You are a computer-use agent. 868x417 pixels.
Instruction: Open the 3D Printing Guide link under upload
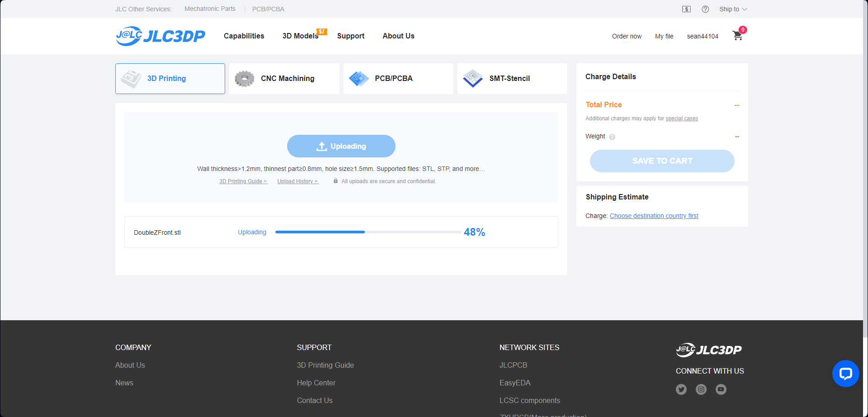click(x=243, y=181)
